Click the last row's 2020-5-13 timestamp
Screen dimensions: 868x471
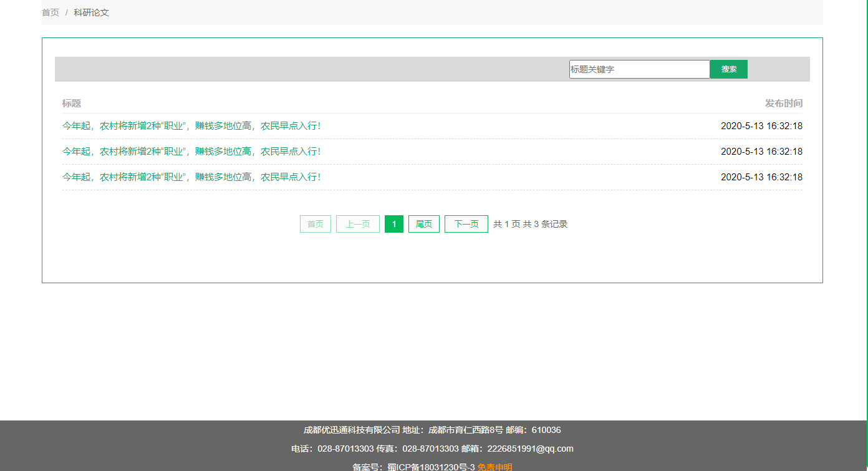tap(761, 177)
